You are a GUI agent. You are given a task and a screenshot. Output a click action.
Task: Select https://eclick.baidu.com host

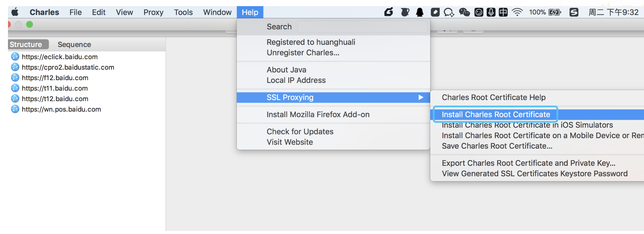(x=60, y=57)
